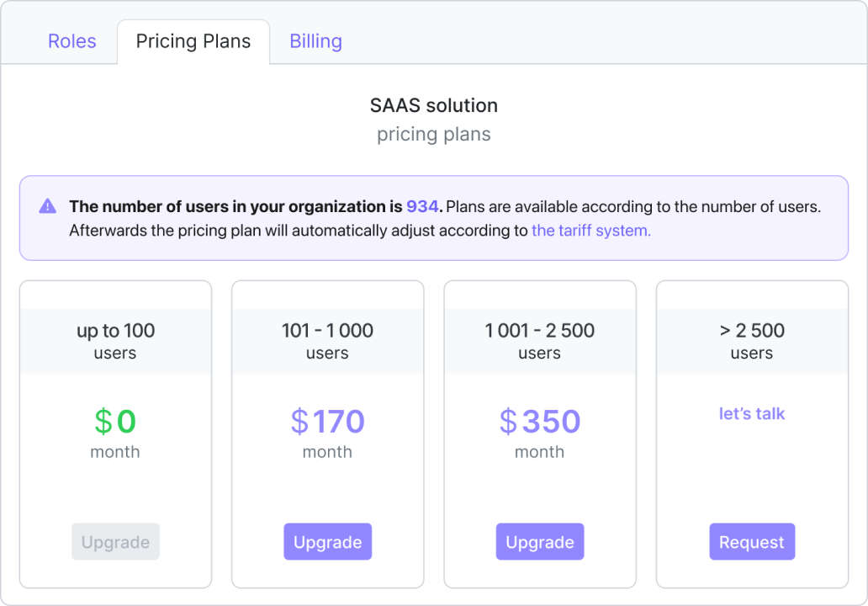Click the $350 price text

[x=539, y=422]
